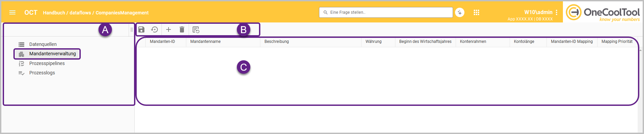Image resolution: width=644 pixels, height=134 pixels.
Task: Click into the 'Eine Frage stellen' search field
Action: click(389, 12)
